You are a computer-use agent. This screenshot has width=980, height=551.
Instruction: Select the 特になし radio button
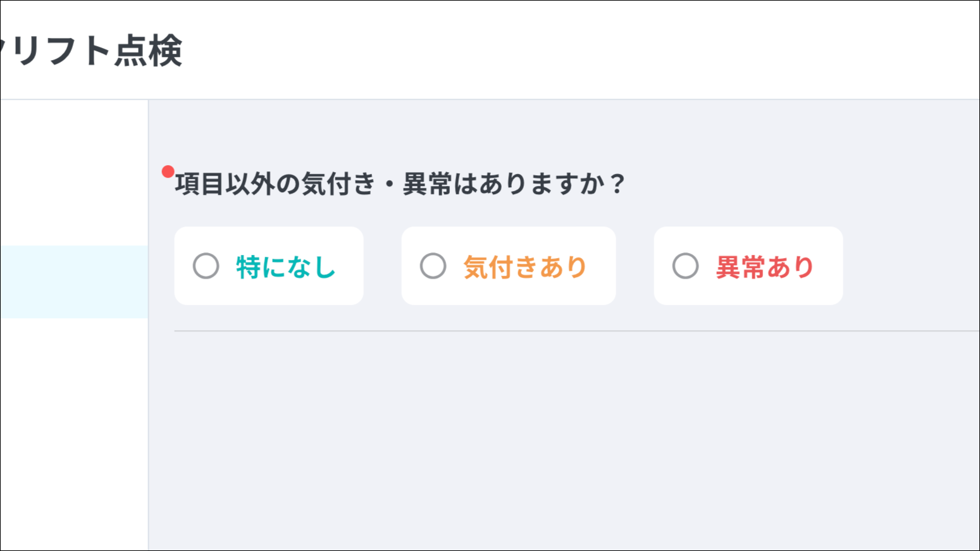click(x=206, y=266)
